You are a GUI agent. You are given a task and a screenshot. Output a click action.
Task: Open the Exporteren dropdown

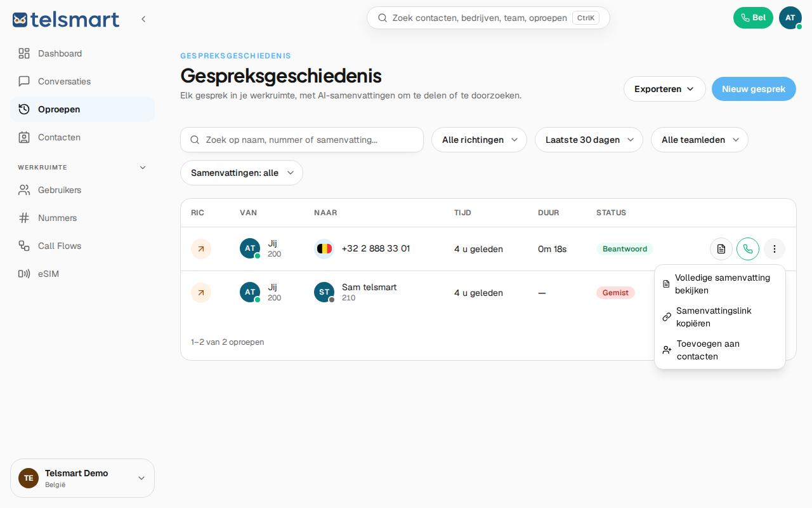[665, 89]
